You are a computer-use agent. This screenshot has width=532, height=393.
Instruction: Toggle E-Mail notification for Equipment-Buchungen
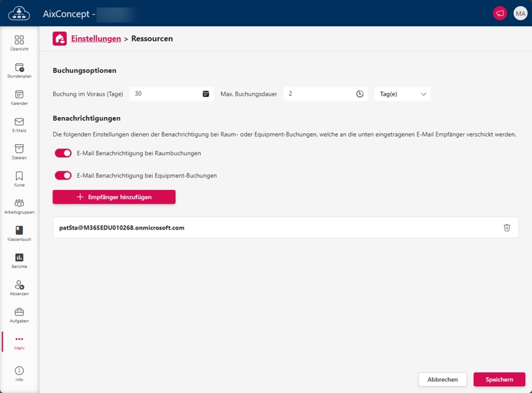(63, 175)
